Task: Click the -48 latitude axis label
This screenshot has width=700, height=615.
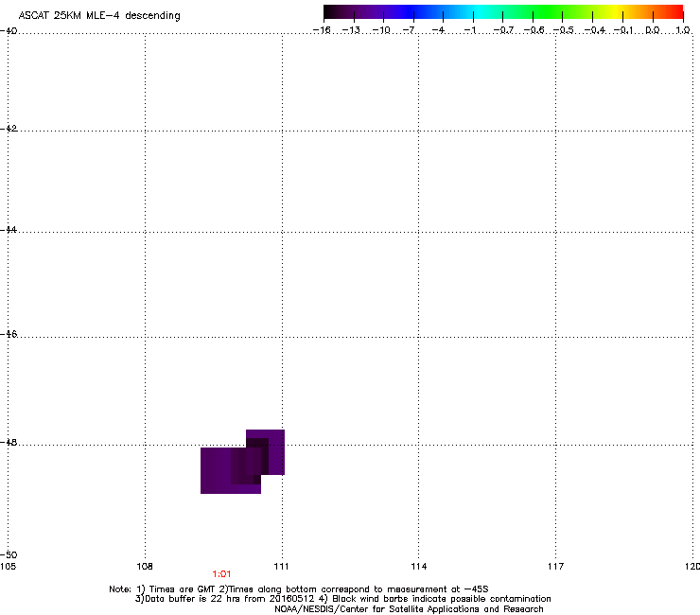Action: (x=9, y=442)
